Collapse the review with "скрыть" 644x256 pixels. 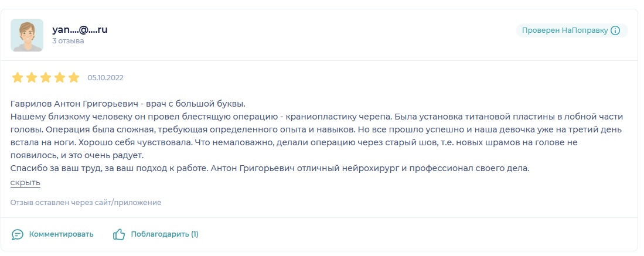pos(25,182)
